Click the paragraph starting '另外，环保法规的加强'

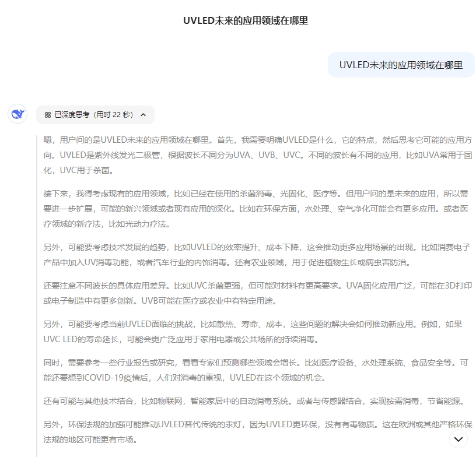[258, 432]
